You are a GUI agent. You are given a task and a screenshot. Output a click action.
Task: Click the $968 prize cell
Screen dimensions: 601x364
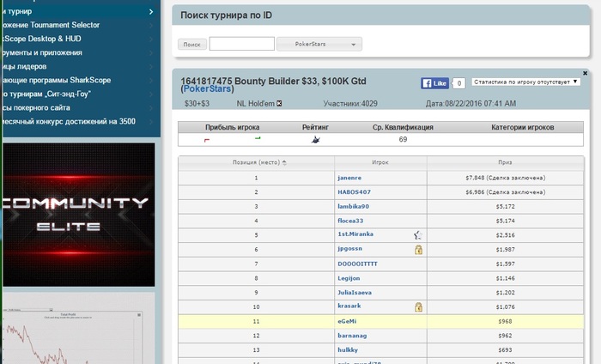pos(505,321)
